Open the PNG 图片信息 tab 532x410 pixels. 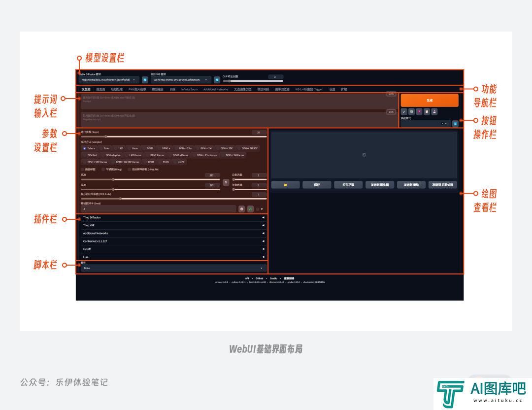point(137,89)
